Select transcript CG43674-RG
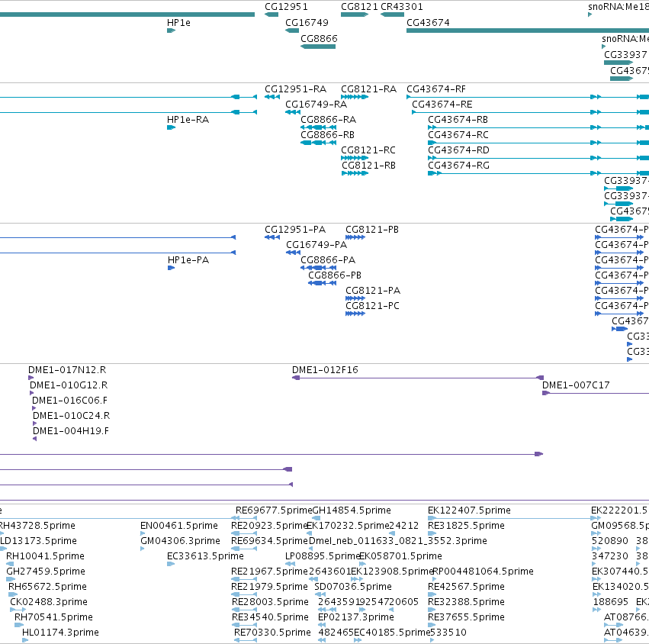 coord(458,166)
